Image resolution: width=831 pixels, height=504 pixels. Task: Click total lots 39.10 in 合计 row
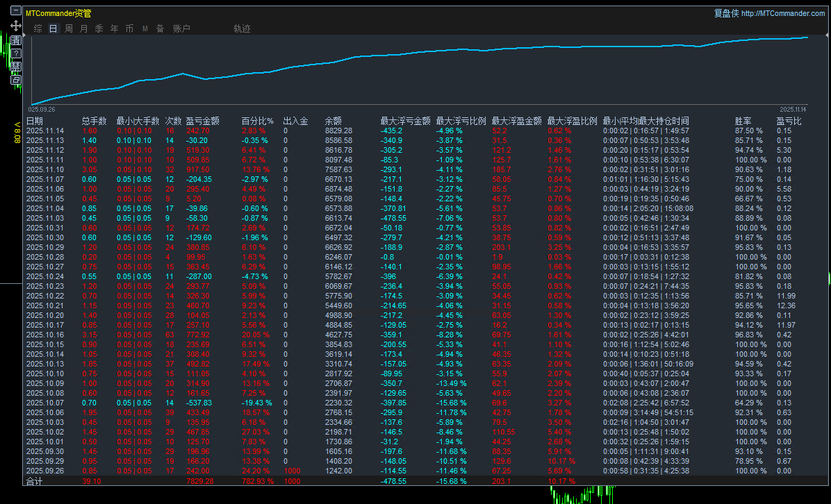[92, 481]
